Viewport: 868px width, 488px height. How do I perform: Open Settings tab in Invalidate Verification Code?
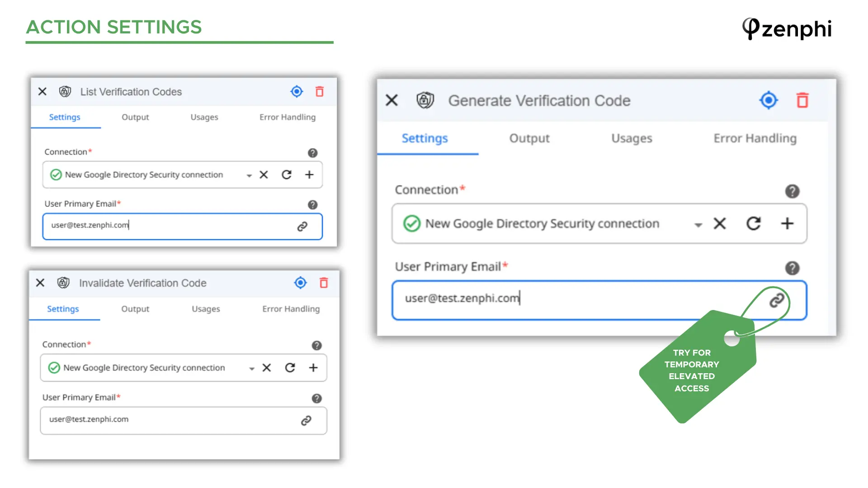click(x=63, y=309)
